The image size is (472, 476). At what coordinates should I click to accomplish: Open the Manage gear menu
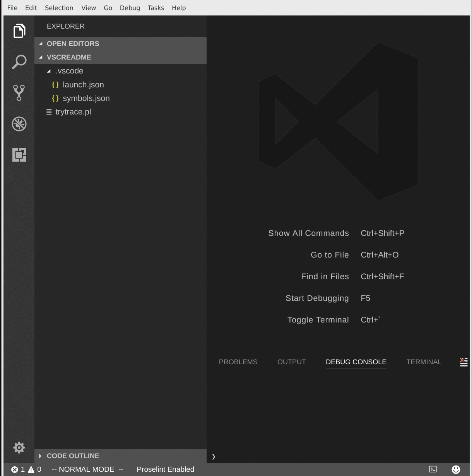tap(19, 447)
